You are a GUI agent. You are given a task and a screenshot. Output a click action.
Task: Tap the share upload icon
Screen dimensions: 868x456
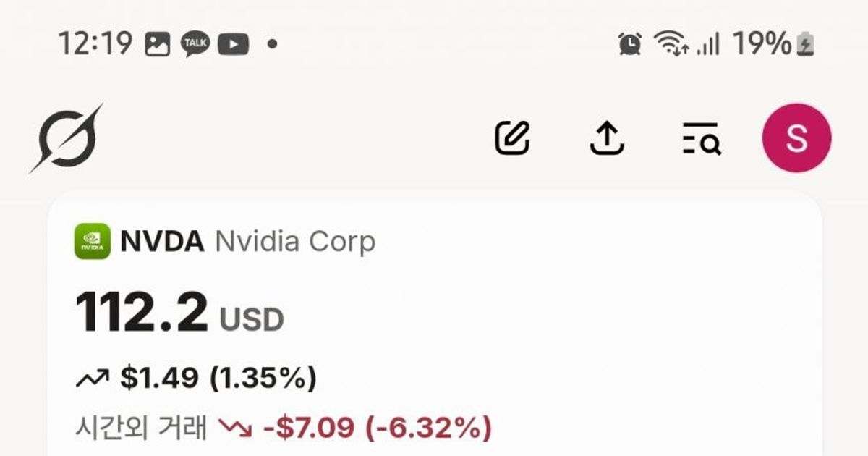point(607,138)
